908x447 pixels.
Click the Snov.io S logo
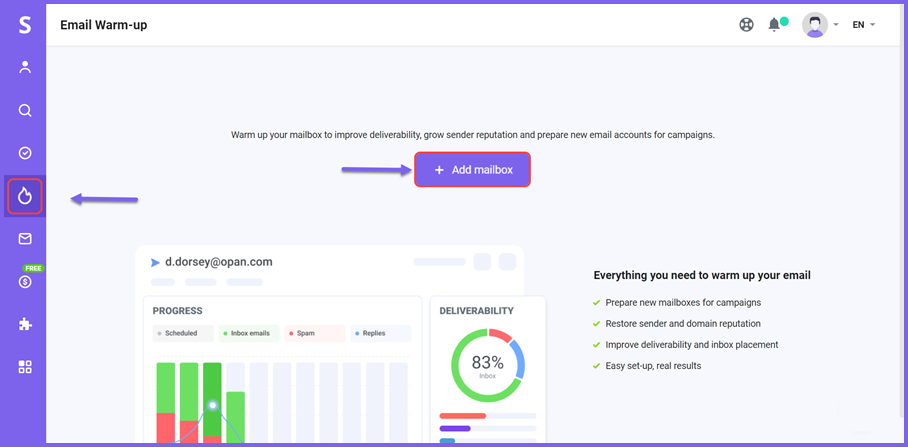(25, 25)
